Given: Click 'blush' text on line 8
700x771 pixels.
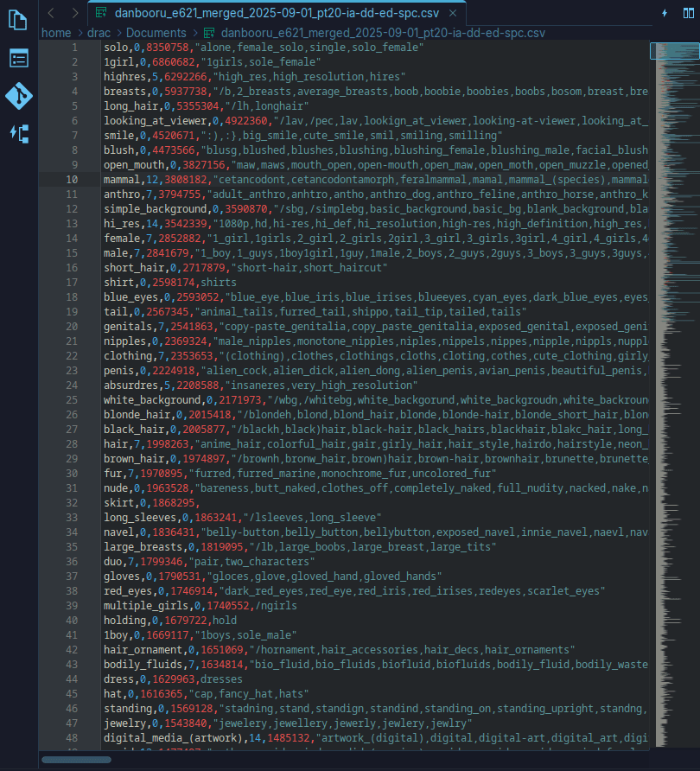Looking at the screenshot, I should [x=118, y=150].
